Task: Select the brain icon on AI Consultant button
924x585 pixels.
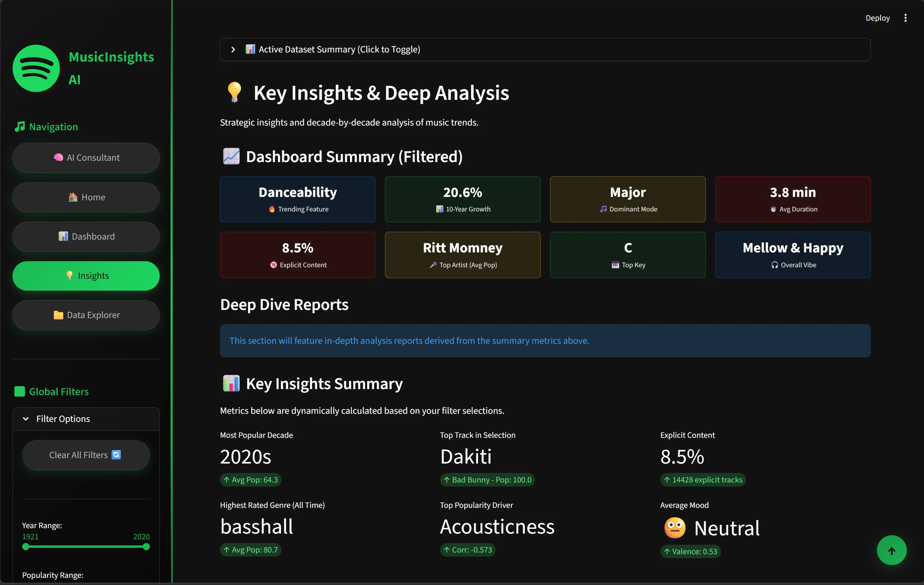Action: 58,157
